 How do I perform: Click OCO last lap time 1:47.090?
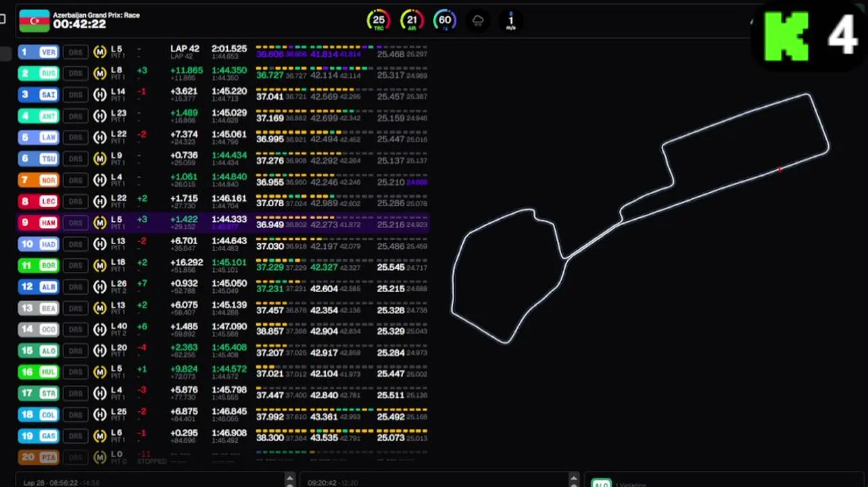pos(229,326)
